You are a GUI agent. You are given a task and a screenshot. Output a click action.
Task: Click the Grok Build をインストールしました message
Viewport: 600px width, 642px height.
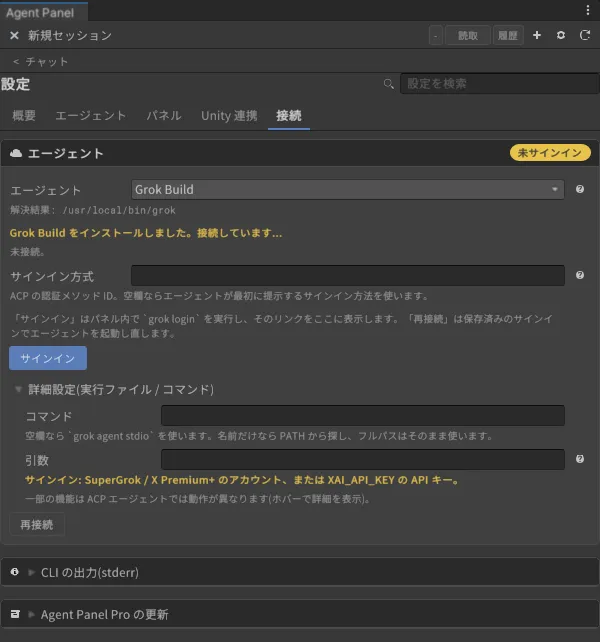pos(146,233)
